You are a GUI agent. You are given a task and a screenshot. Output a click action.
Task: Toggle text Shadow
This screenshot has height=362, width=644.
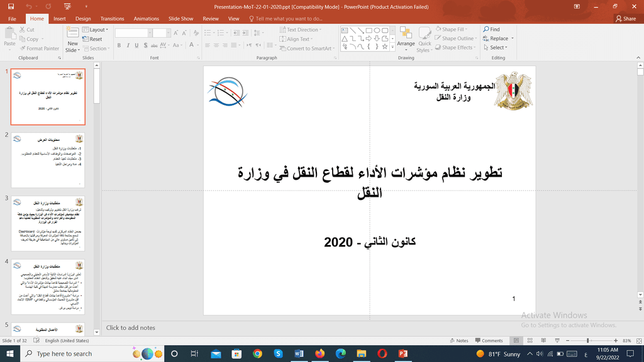[x=145, y=45]
